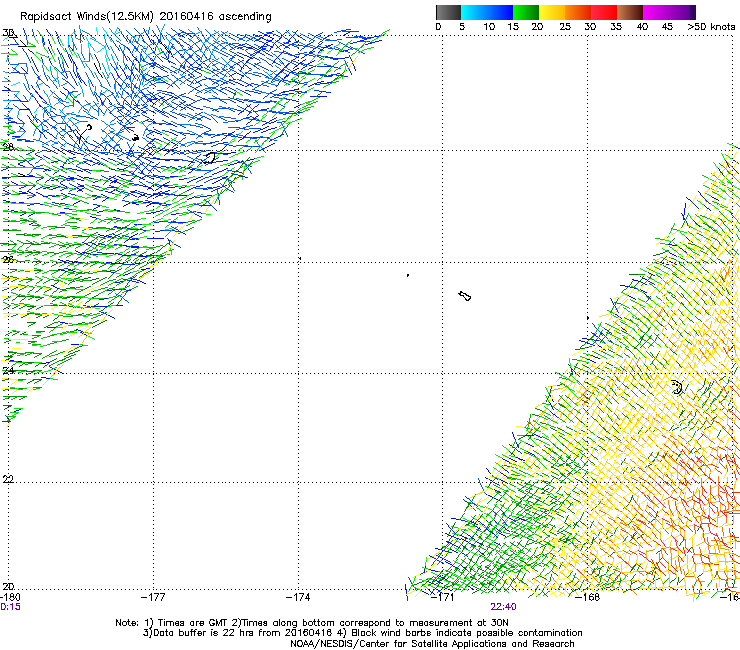
Task: Click the red 30-35 knots legend swatch
Action: point(604,12)
